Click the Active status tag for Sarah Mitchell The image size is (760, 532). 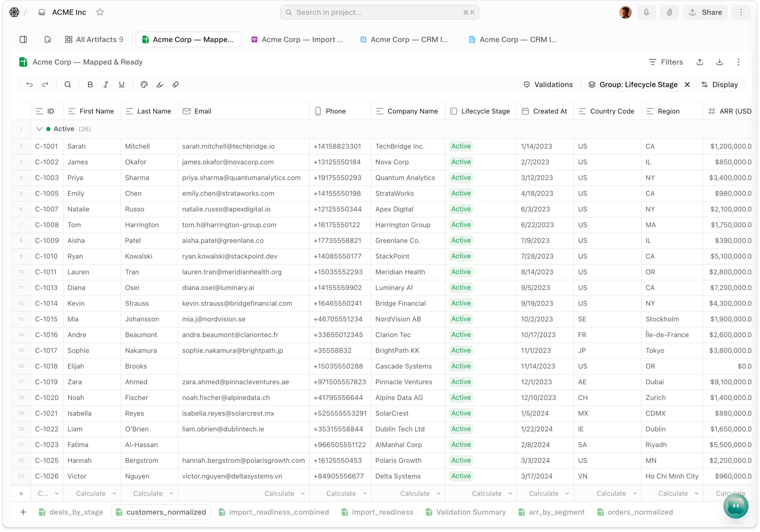click(x=461, y=146)
